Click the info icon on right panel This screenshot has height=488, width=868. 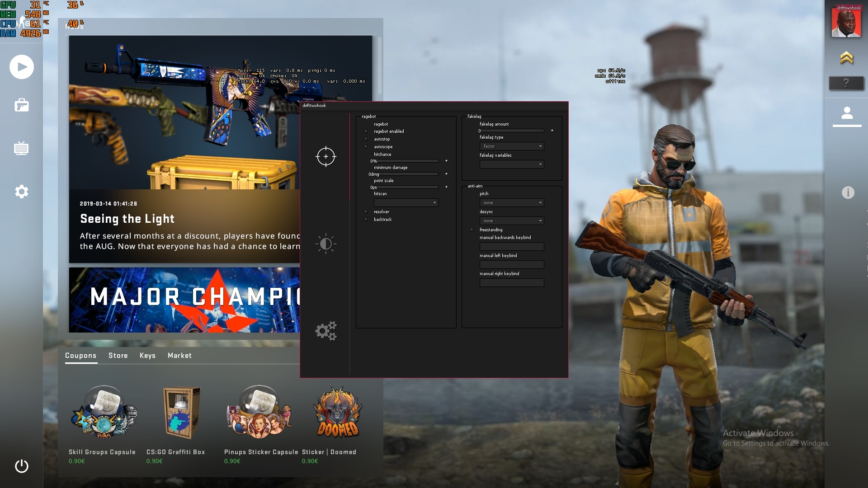point(848,193)
